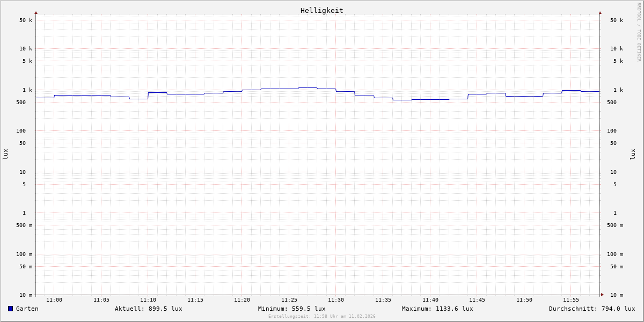Click the 50 k label on left axis

pyautogui.click(x=26, y=20)
